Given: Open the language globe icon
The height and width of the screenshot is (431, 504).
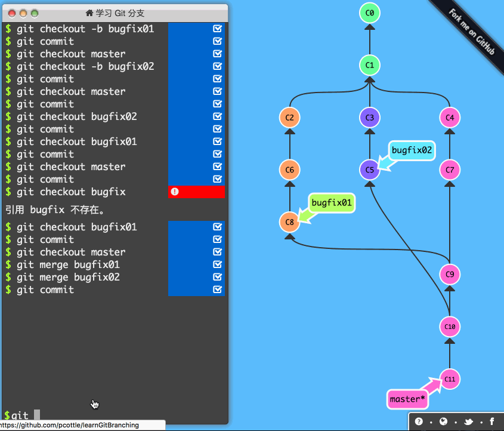Looking at the screenshot, I should [x=443, y=421].
